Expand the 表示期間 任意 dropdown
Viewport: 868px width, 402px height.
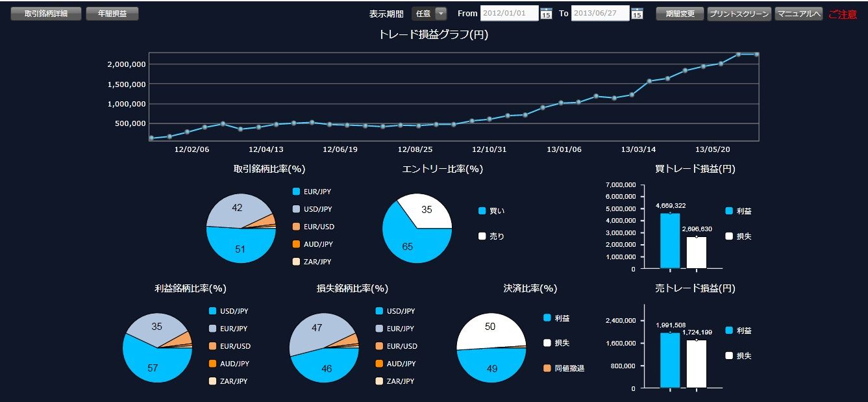coord(429,14)
